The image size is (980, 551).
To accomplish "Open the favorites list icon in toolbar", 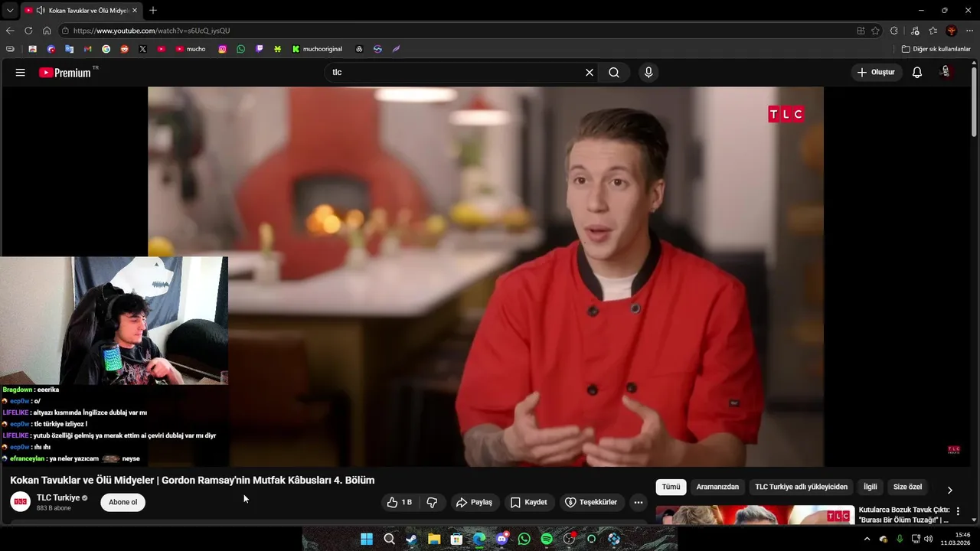I will [x=933, y=31].
